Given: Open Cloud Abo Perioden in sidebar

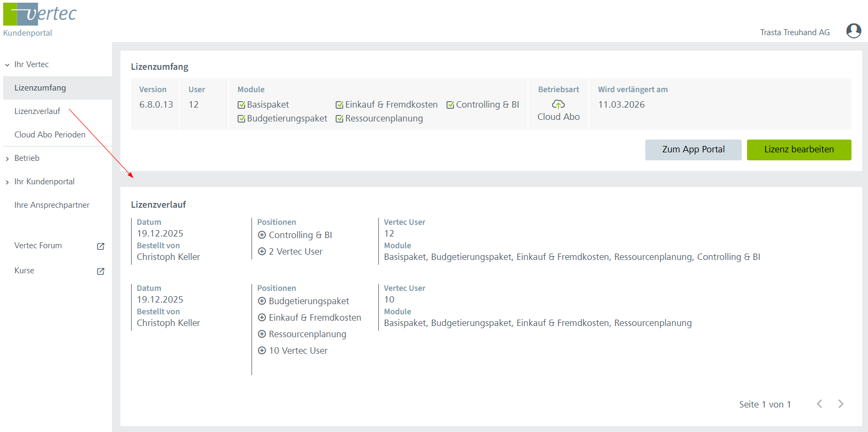Looking at the screenshot, I should tap(50, 135).
